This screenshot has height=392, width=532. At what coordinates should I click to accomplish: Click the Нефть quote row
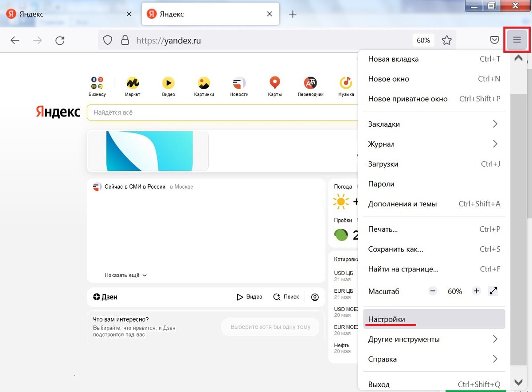(x=342, y=348)
